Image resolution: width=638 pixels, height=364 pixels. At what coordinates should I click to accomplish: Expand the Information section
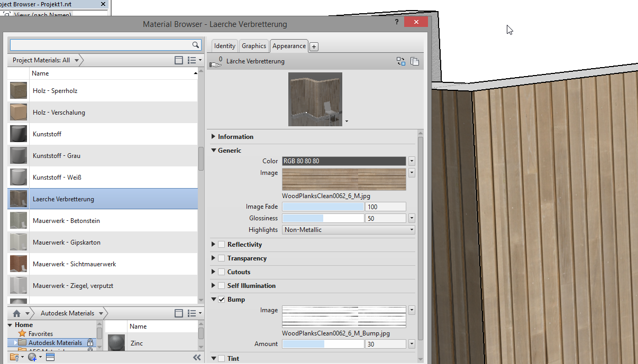(x=214, y=137)
